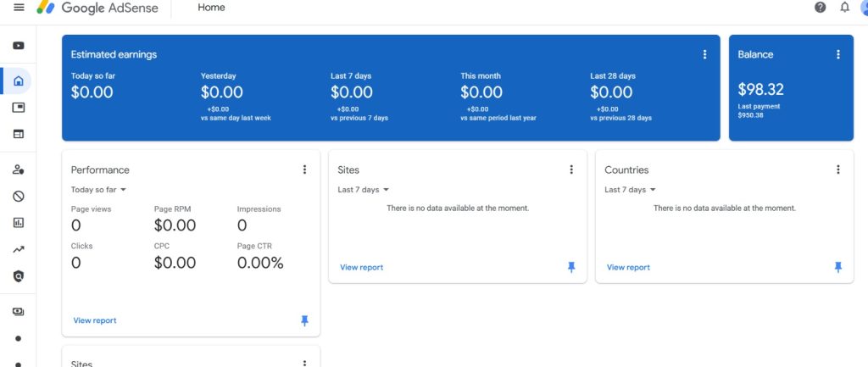
Task: Open Optimization trend arrow sidebar icon
Action: 18,249
